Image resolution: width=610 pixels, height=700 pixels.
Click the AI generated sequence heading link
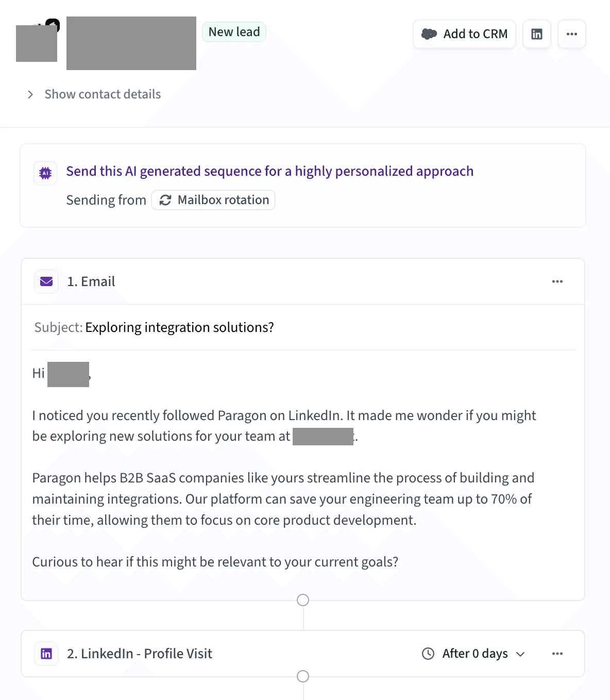(269, 171)
